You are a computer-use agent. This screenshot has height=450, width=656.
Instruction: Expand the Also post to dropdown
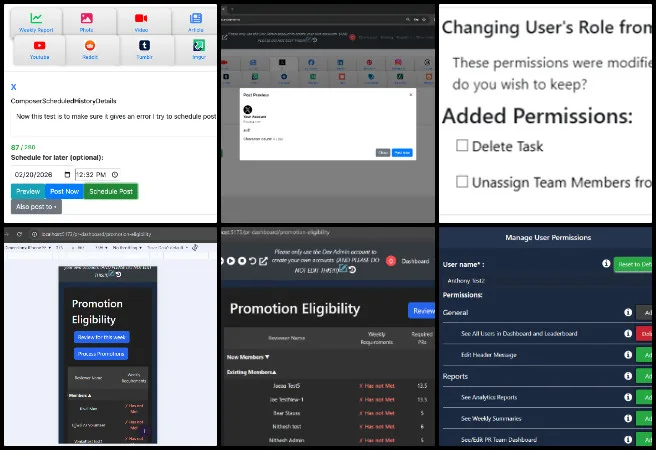pos(36,207)
